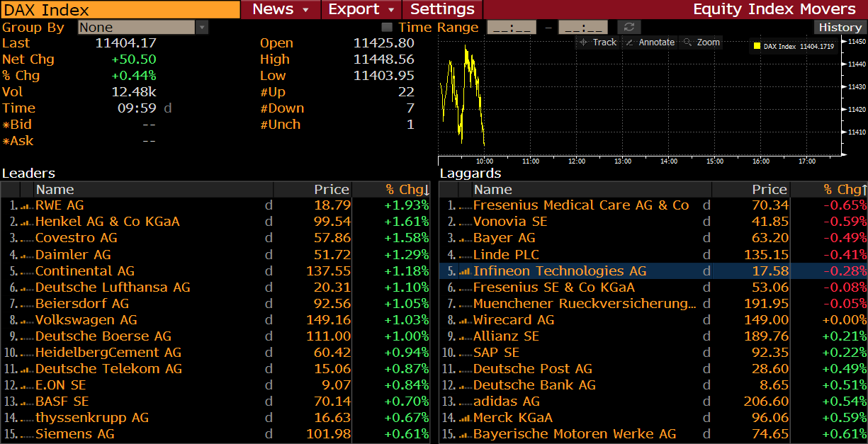Select the Annotate pencil tool
Screen dimensions: 868x444
[x=650, y=42]
